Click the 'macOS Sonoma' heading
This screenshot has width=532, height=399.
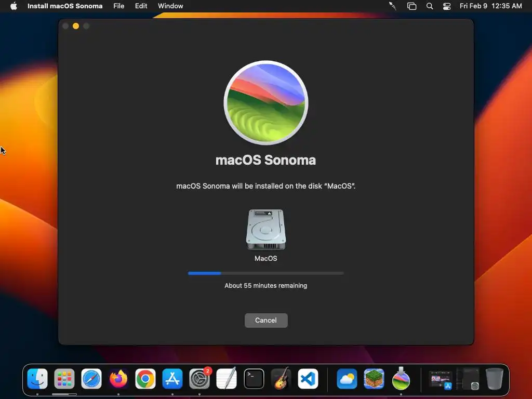coord(265,160)
